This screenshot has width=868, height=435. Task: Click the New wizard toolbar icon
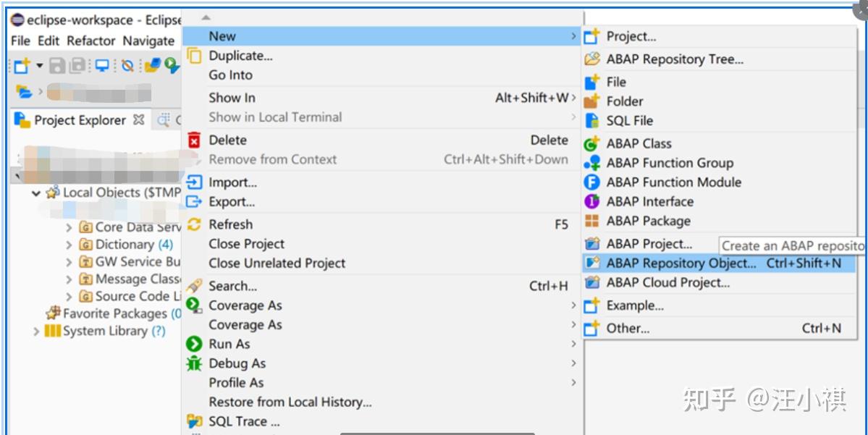[22, 66]
